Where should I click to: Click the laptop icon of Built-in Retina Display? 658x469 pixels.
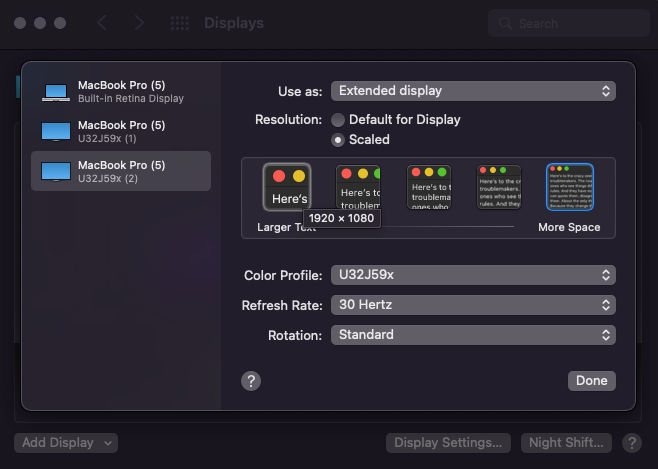point(56,93)
